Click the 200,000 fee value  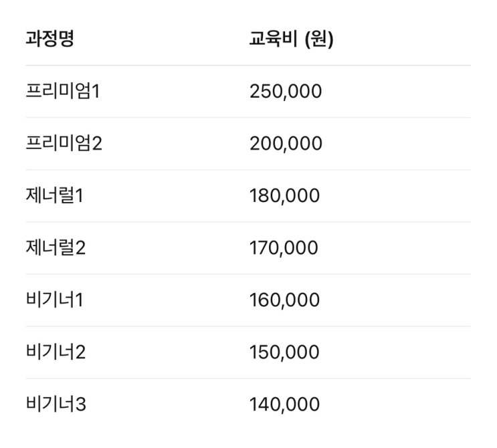(x=286, y=143)
